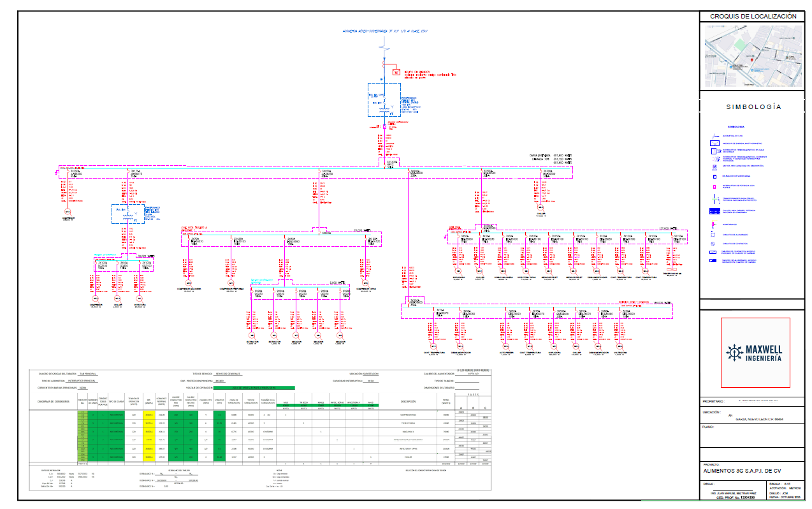This screenshot has height=509, width=812.
Task: Select the UBICACIÓN label in title block
Action: tap(713, 412)
